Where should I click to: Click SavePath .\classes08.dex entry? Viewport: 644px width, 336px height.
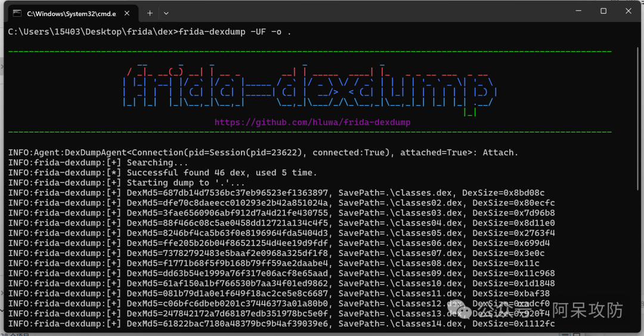[x=400, y=263]
